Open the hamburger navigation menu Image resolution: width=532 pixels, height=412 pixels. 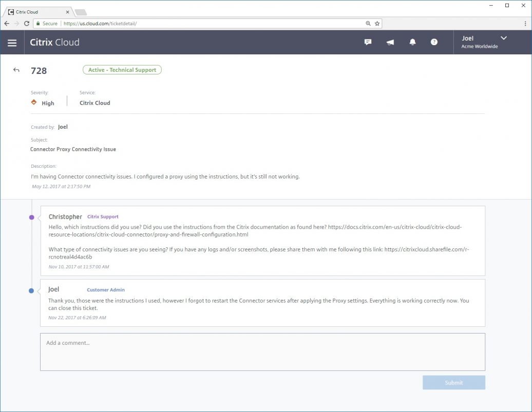pos(12,43)
